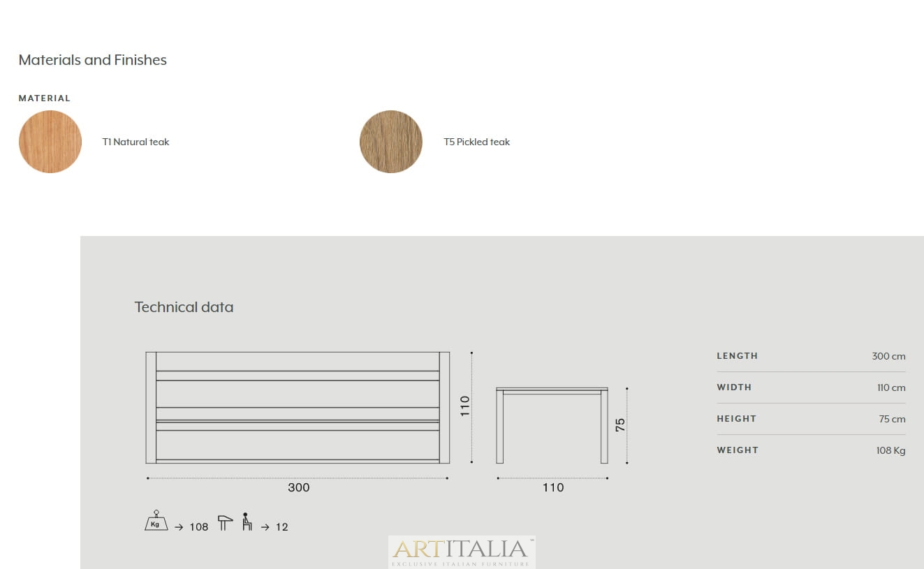924x569 pixels.
Task: Click the 12 seating capacity number
Action: pos(281,527)
